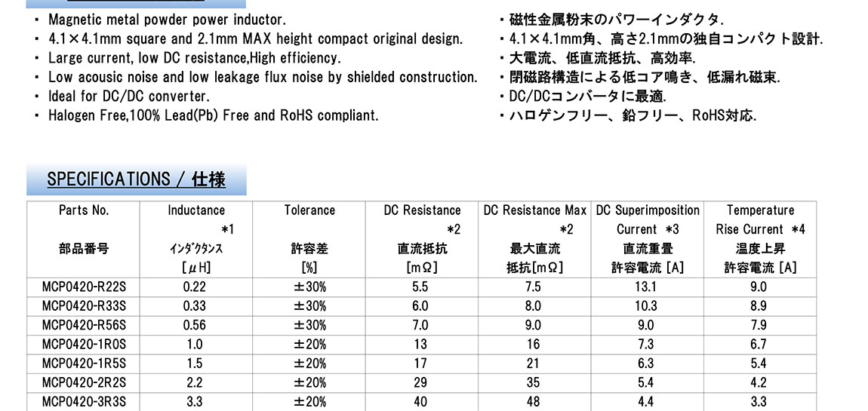The width and height of the screenshot is (868, 411).
Task: Click the SPECIFICATIONS / 仕様 section heading
Action: tap(136, 179)
